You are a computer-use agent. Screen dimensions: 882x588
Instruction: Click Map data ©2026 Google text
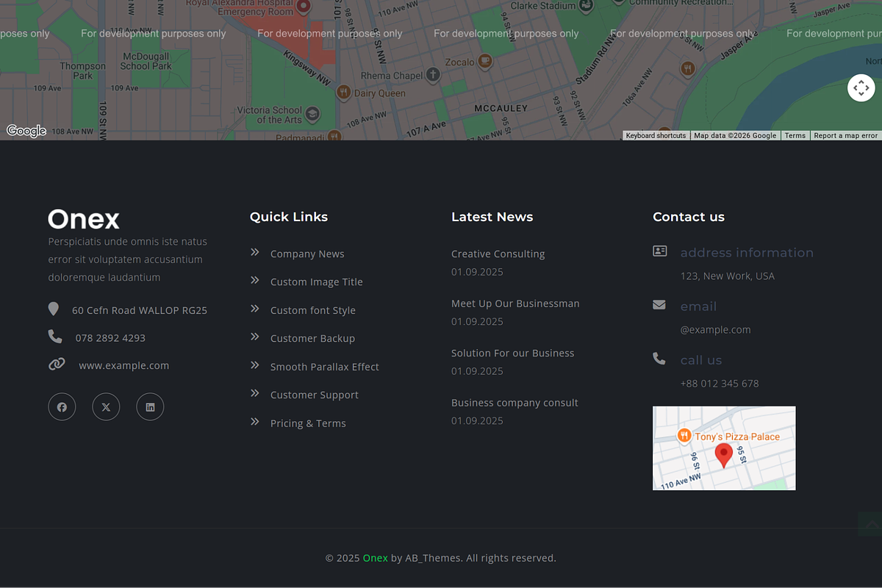click(735, 135)
